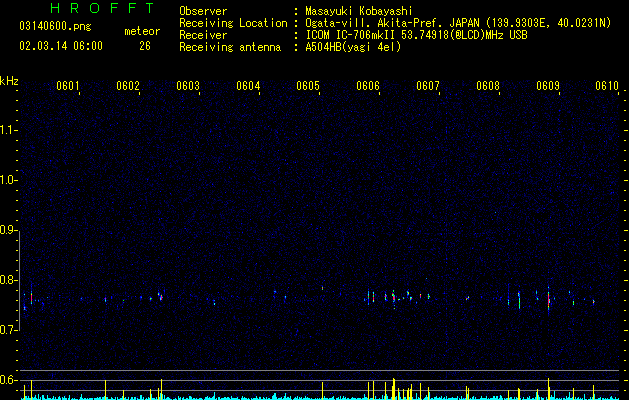
Task: Select the filename 03140600.png
Action: coord(55,27)
